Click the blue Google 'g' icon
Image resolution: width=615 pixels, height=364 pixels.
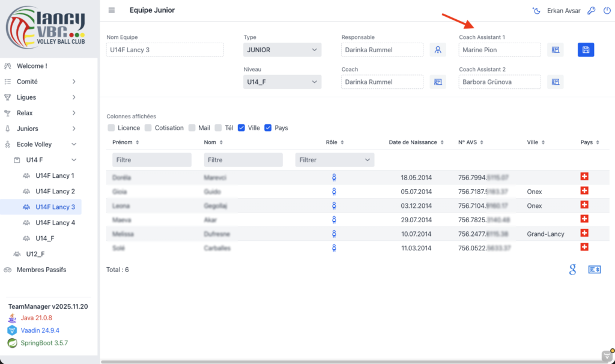[x=572, y=270]
